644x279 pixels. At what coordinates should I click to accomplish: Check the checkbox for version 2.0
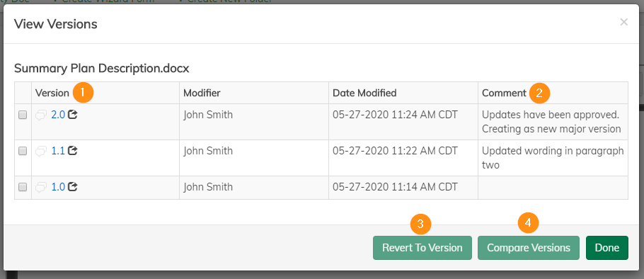(23, 115)
